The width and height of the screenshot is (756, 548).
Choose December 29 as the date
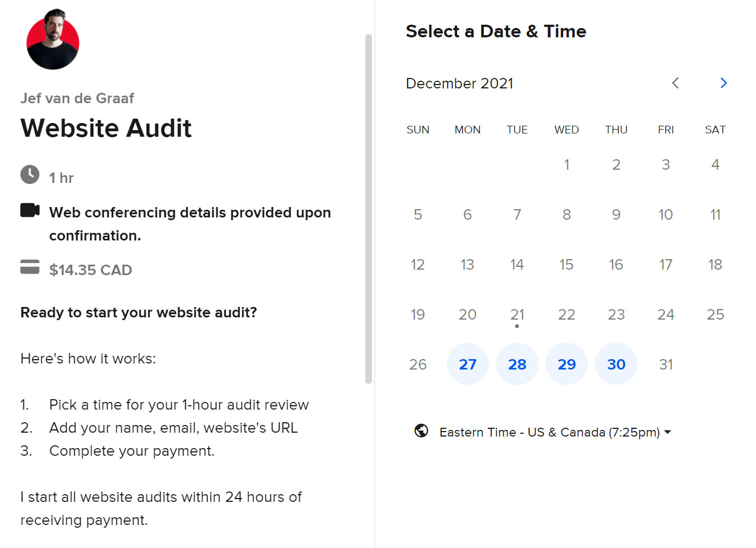point(566,364)
